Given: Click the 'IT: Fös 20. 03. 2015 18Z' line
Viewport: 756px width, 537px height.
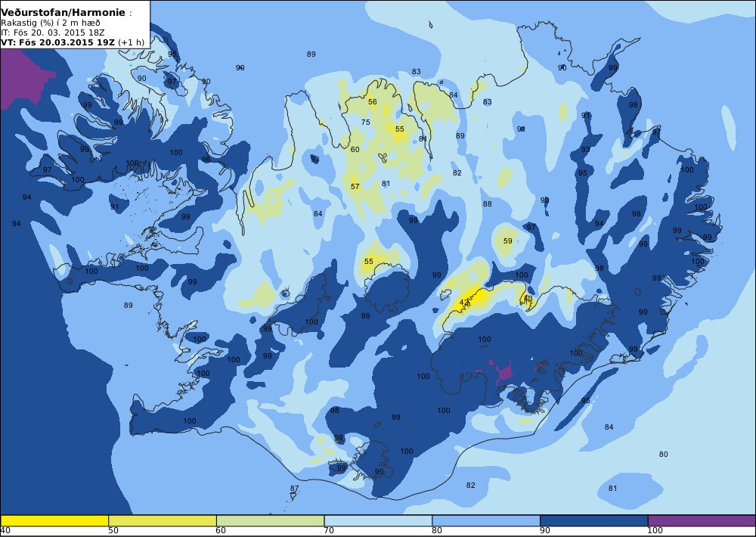Looking at the screenshot, I should click(x=53, y=33).
